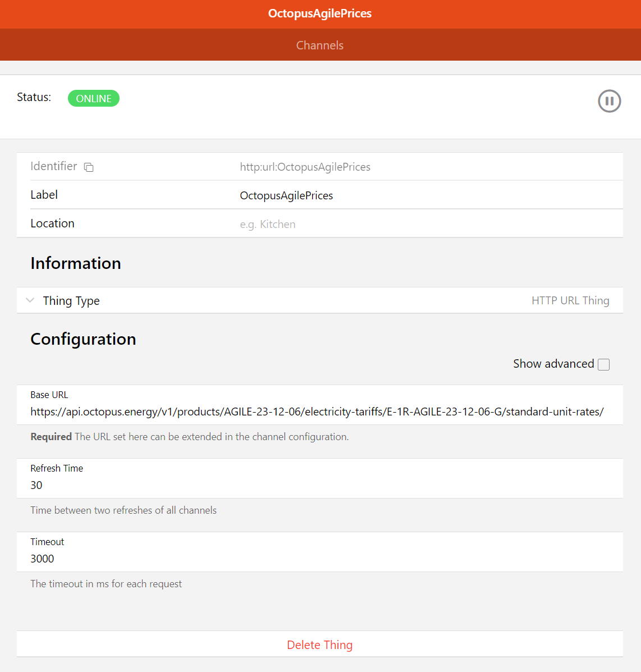Enable the Show advanced checkbox
The height and width of the screenshot is (672, 641).
click(x=603, y=364)
